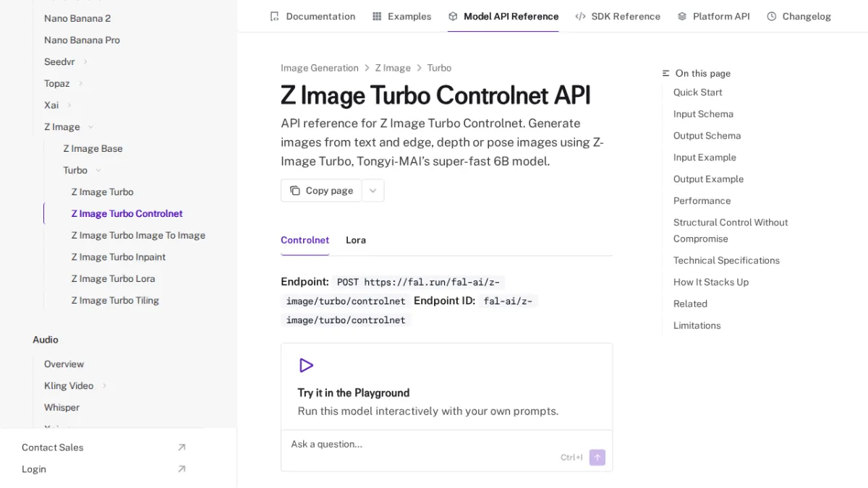Switch to the Controlnet tab
Screen dimensions: 868x488
pos(305,240)
